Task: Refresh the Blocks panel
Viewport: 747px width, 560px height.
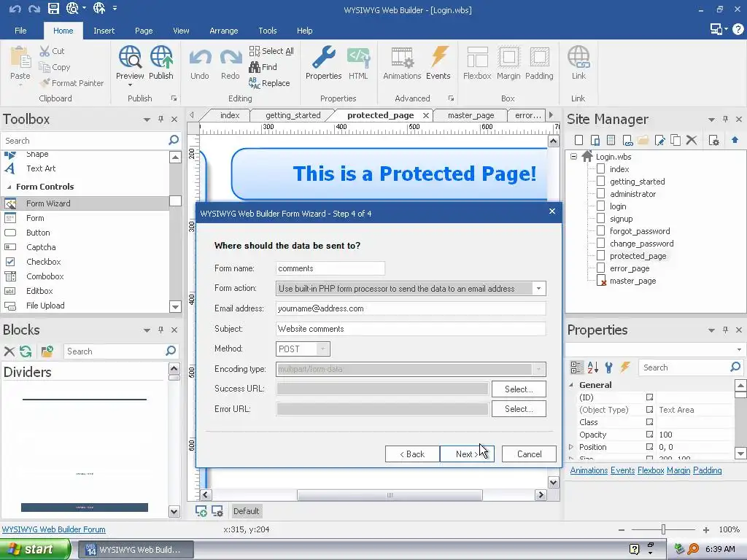Action: [26, 351]
